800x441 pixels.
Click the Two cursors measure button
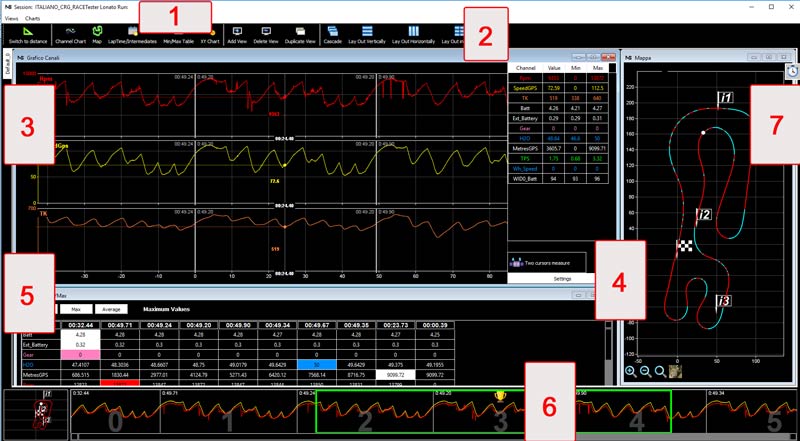(547, 263)
